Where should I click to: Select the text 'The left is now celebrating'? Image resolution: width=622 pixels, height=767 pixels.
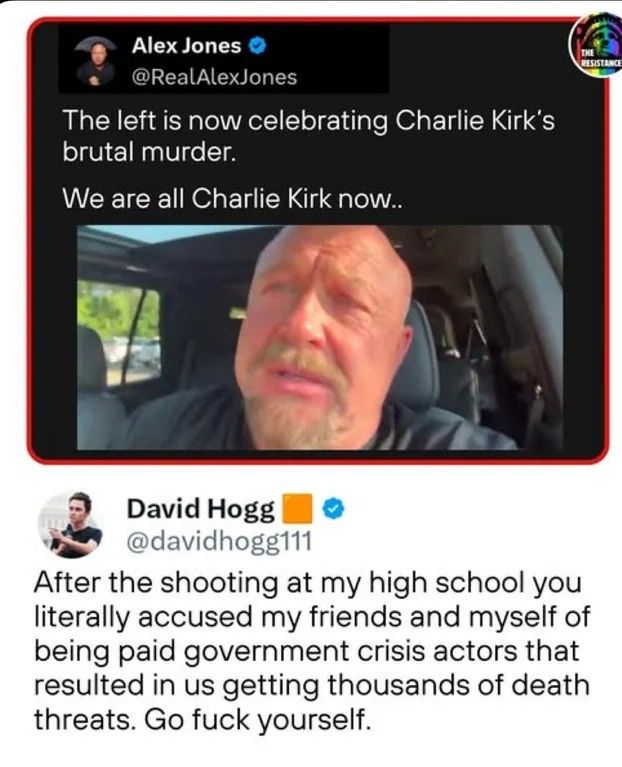[x=225, y=120]
